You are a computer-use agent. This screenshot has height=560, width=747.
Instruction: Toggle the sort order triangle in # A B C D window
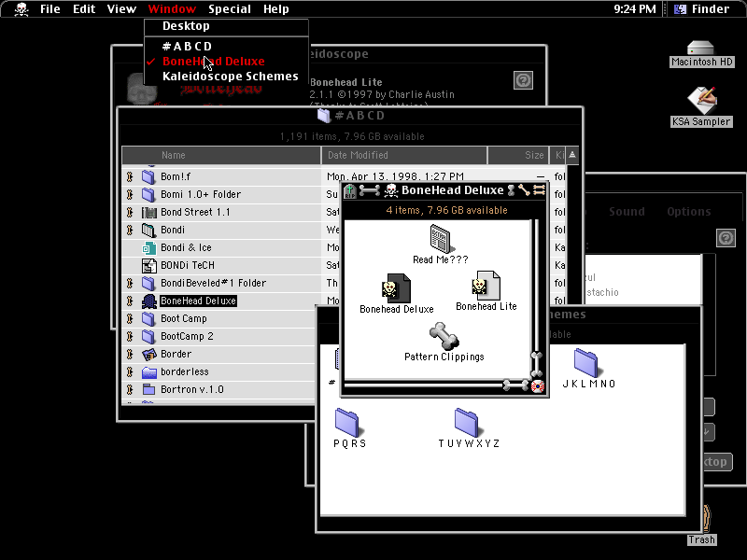point(572,155)
